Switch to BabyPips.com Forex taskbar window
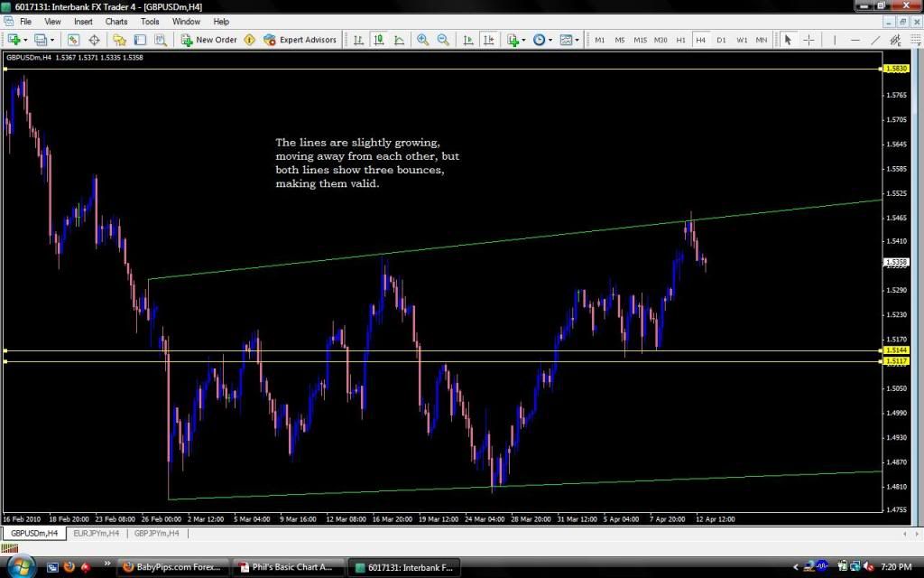 172,567
